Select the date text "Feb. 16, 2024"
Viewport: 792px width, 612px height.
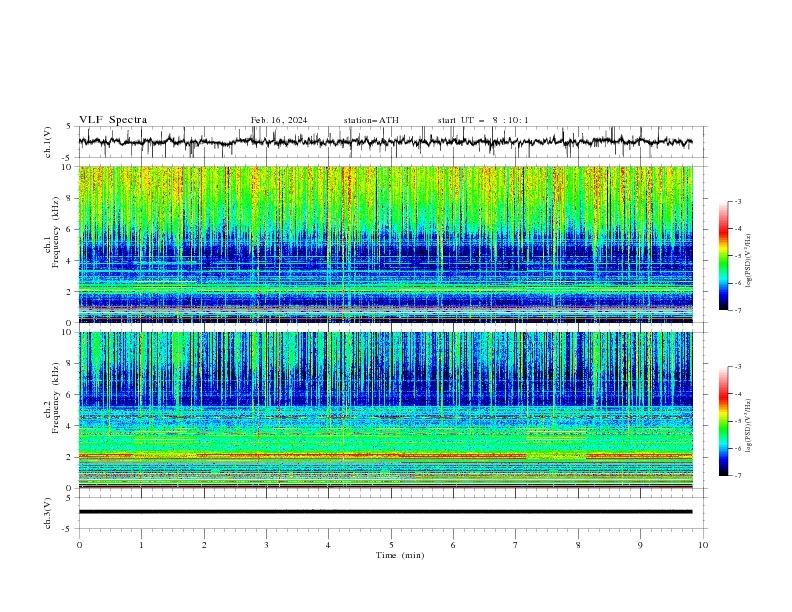[279, 120]
